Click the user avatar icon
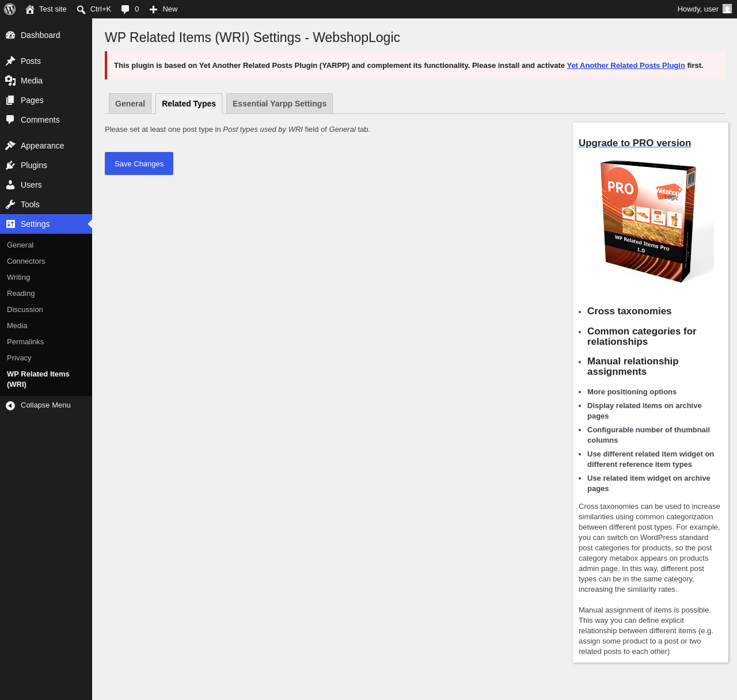Screen dimensions: 737x700 [727, 9]
